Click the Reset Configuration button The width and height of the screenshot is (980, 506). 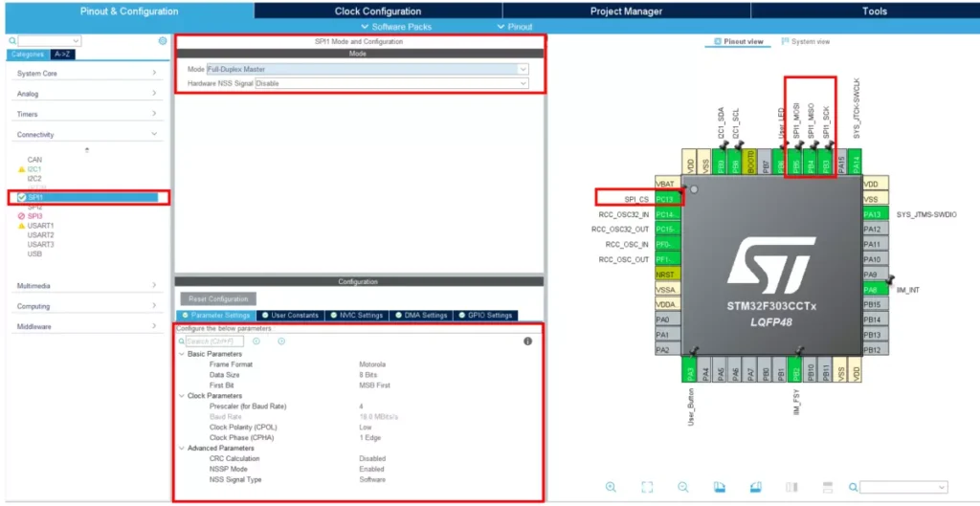pyautogui.click(x=218, y=298)
